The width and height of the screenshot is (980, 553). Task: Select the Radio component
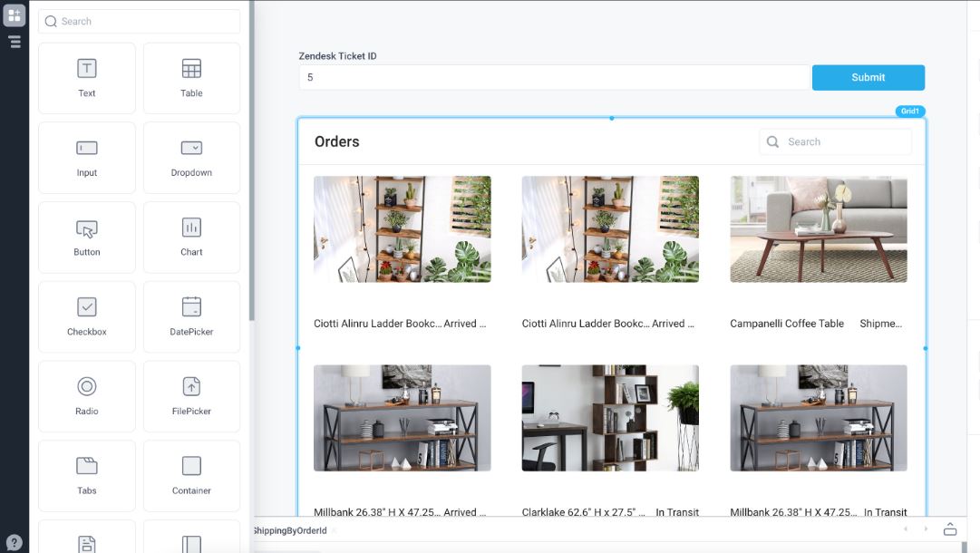point(87,396)
